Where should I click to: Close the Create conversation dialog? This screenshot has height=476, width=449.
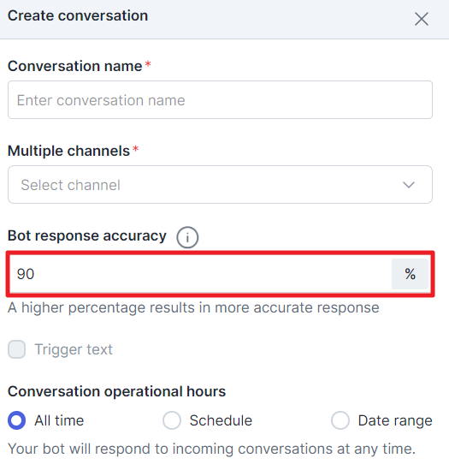pos(421,19)
